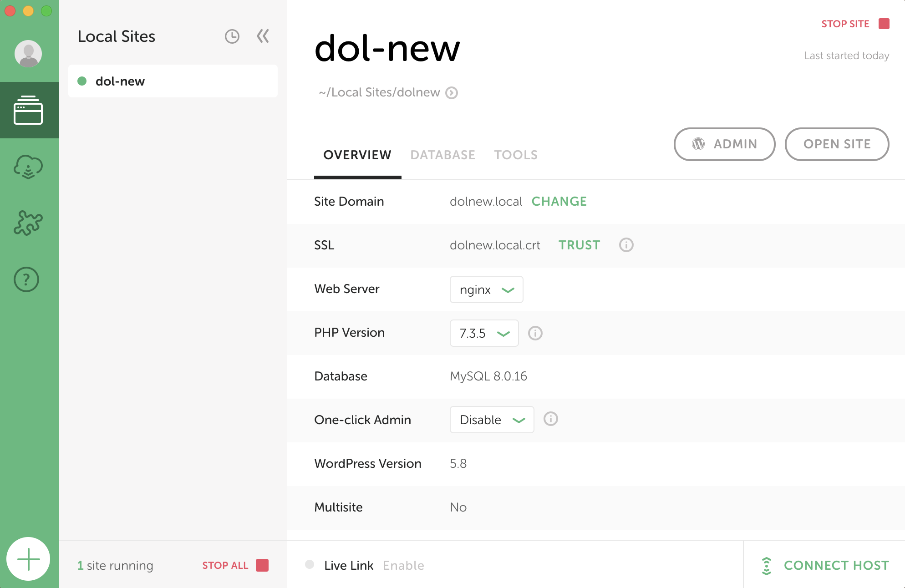Click the MySQL 8.0.16 database value
This screenshot has width=905, height=588.
click(x=488, y=376)
